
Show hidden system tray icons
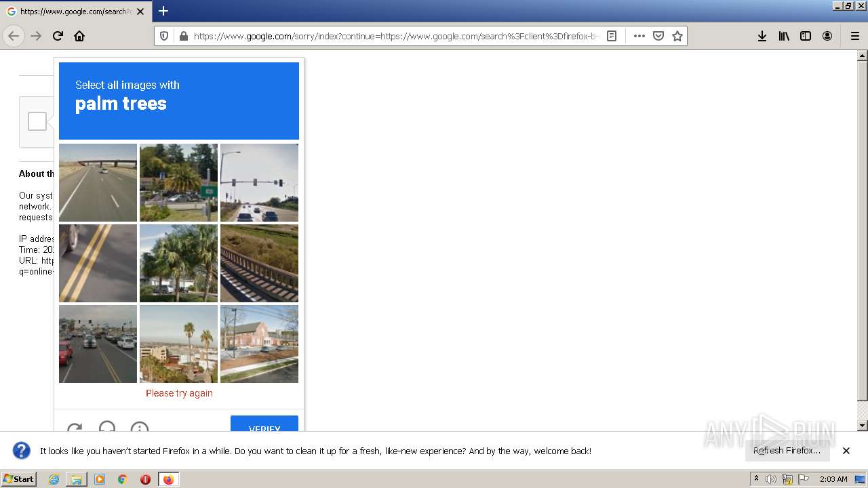pos(756,479)
